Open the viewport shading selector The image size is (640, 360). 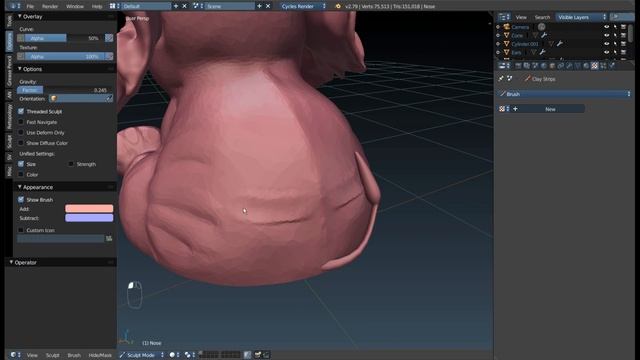click(x=175, y=355)
